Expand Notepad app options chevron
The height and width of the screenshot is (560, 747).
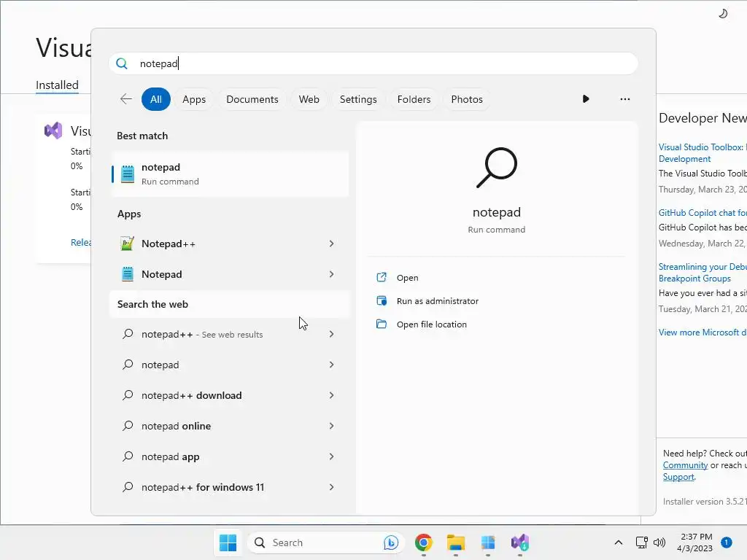(x=332, y=274)
